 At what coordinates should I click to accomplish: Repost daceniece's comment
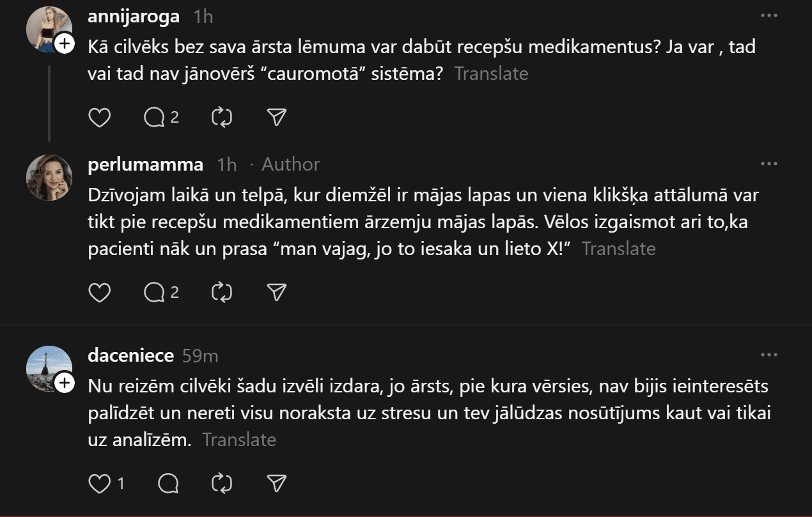click(x=221, y=484)
